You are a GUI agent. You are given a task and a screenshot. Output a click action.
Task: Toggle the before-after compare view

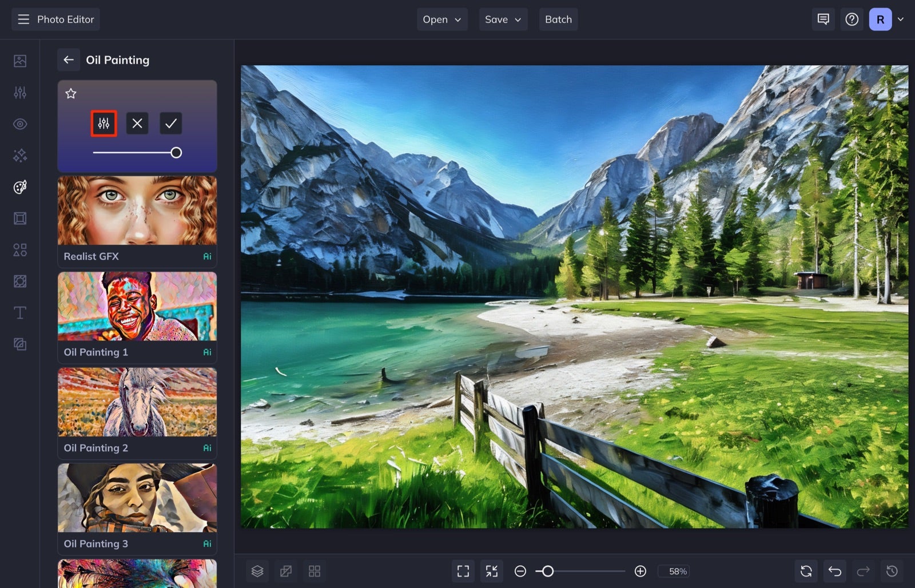tap(286, 570)
